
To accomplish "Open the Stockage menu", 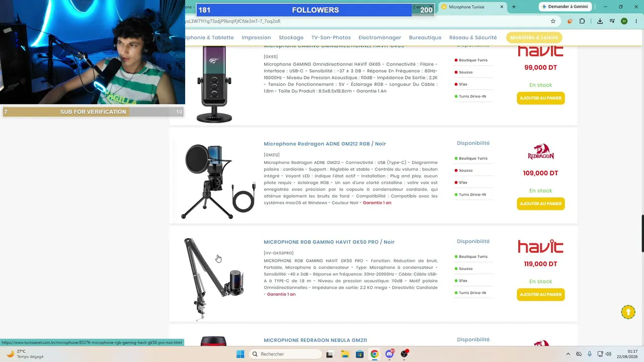I will click(x=291, y=38).
